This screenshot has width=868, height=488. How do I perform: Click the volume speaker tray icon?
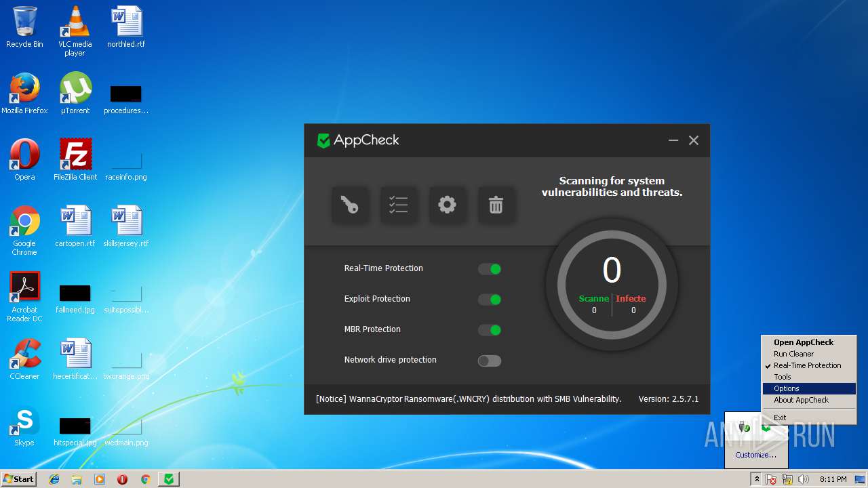(804, 479)
